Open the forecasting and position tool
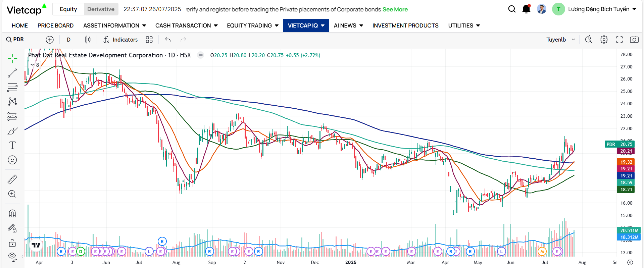This screenshot has width=644, height=268. coord(12,116)
